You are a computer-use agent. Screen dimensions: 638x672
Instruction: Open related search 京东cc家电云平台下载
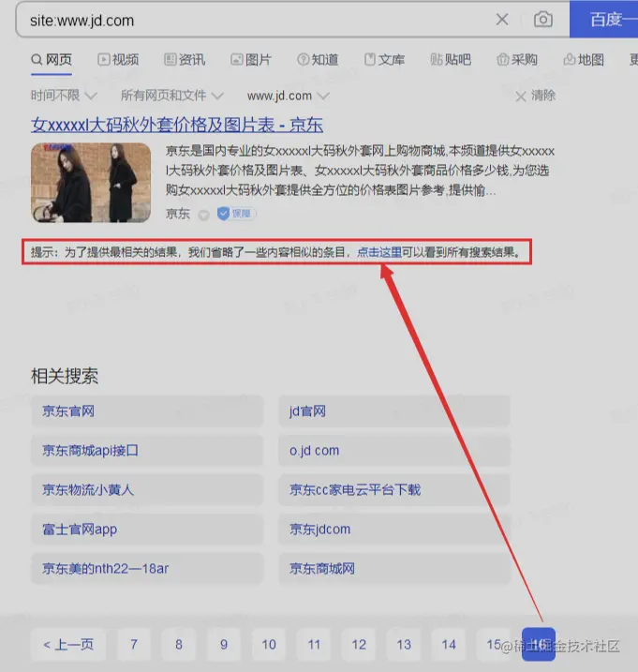coord(394,490)
